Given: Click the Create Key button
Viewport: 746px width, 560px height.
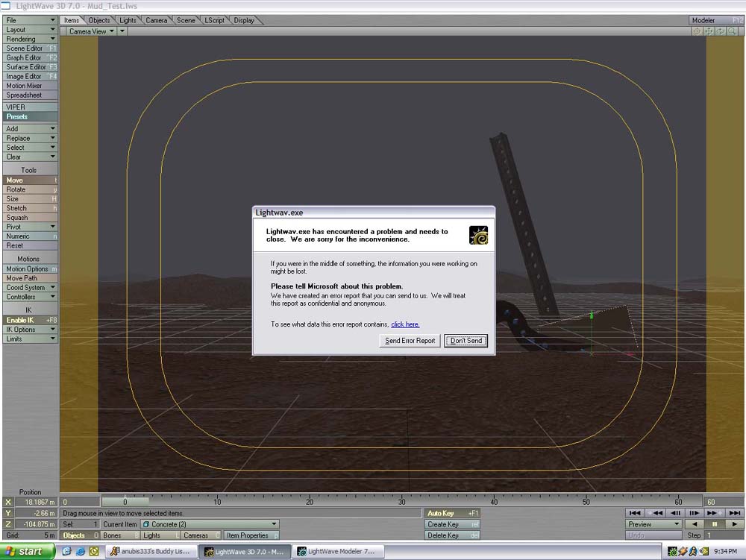Looking at the screenshot, I should tap(452, 524).
